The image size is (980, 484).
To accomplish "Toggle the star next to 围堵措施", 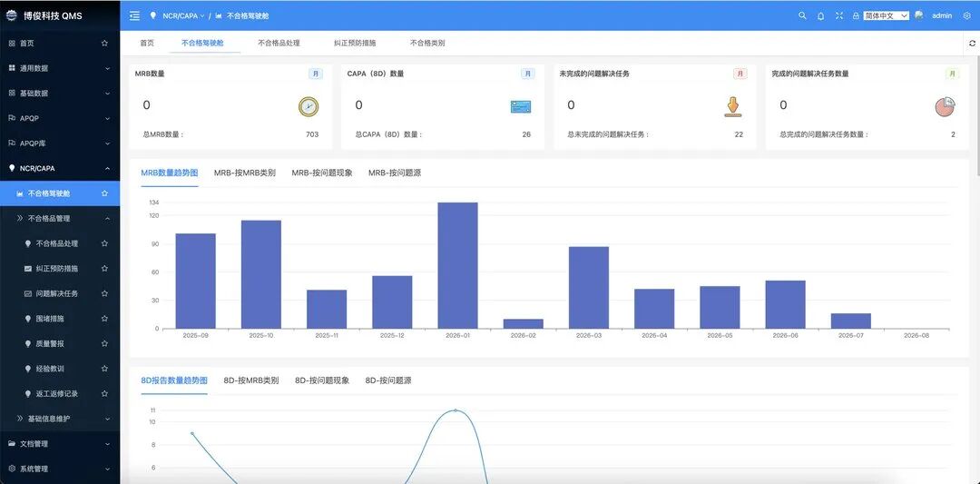I will [104, 319].
